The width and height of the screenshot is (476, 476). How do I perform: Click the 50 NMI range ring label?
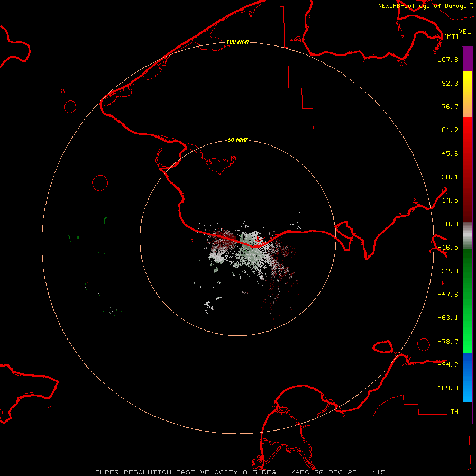(x=237, y=140)
